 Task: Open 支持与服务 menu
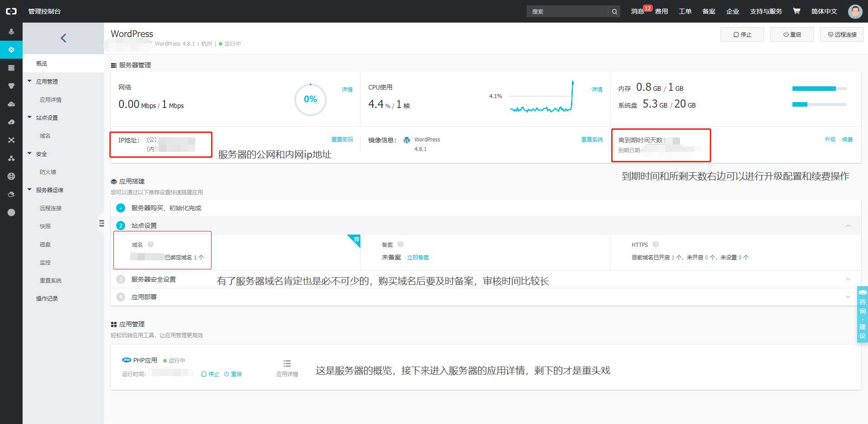coord(766,11)
